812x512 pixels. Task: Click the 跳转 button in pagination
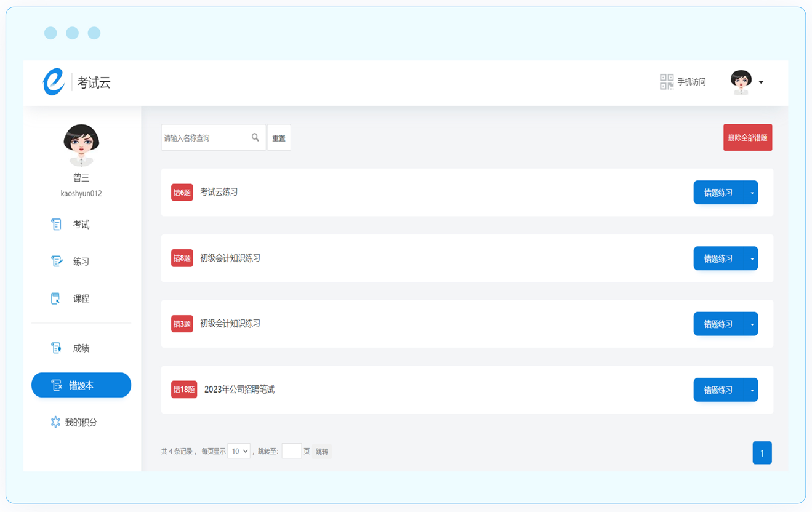point(322,452)
